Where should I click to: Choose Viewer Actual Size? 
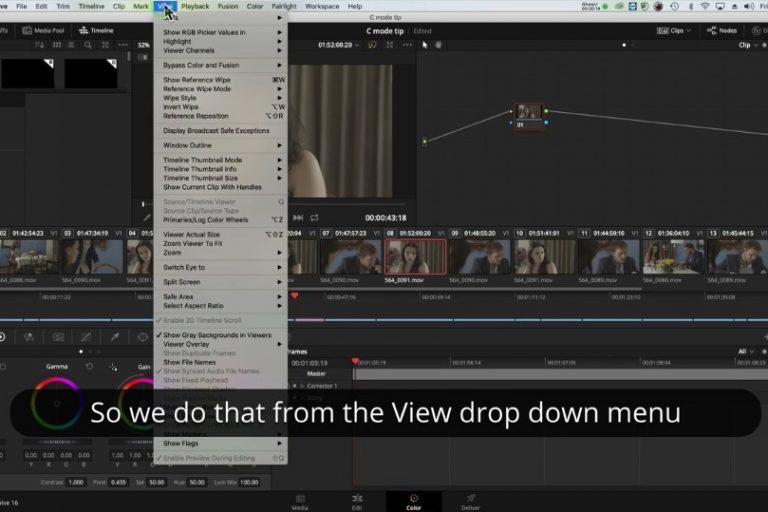220,235
